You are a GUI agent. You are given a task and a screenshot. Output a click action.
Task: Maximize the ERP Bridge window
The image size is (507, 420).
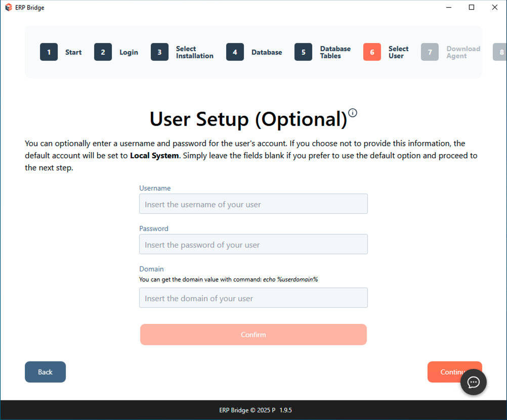pyautogui.click(x=472, y=8)
